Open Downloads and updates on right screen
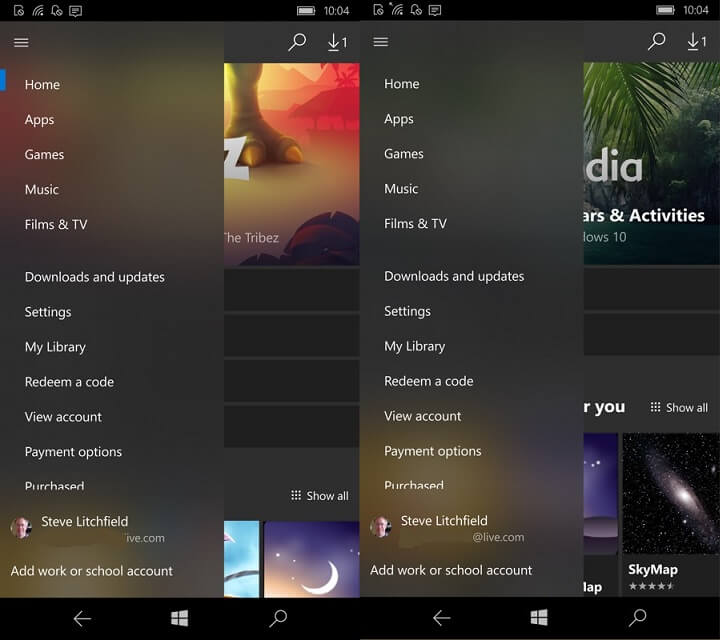Viewport: 720px width, 640px height. (x=454, y=276)
